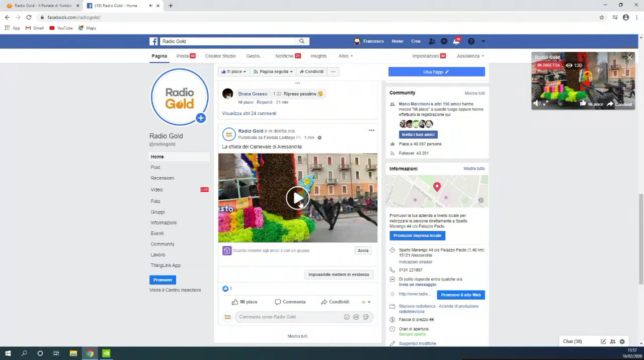This screenshot has width=644, height=360.
Task: Attach photo to comment
Action: pos(356,317)
